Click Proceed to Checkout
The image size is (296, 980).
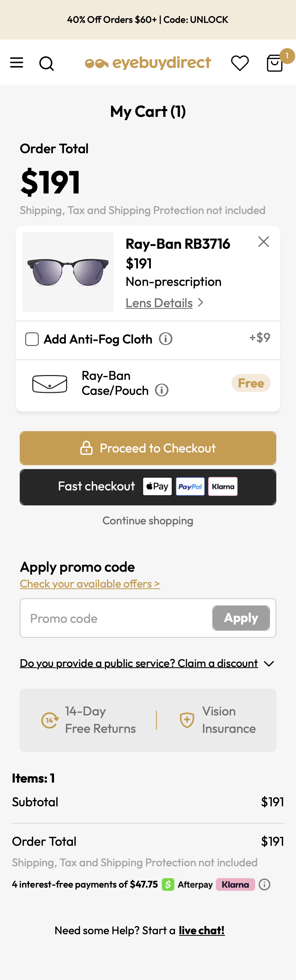(148, 448)
